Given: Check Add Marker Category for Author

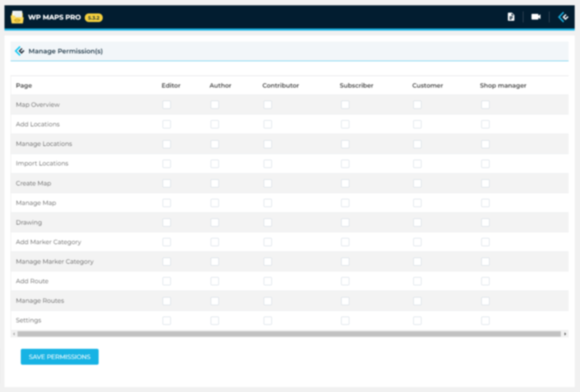Looking at the screenshot, I should coord(215,242).
